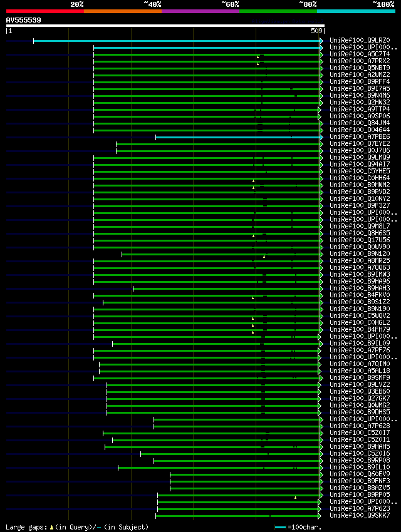Screen dimensions: 401x532
Task: Click the cyan alignment bar for UniRef100_A7PBE6
Action: point(237,138)
